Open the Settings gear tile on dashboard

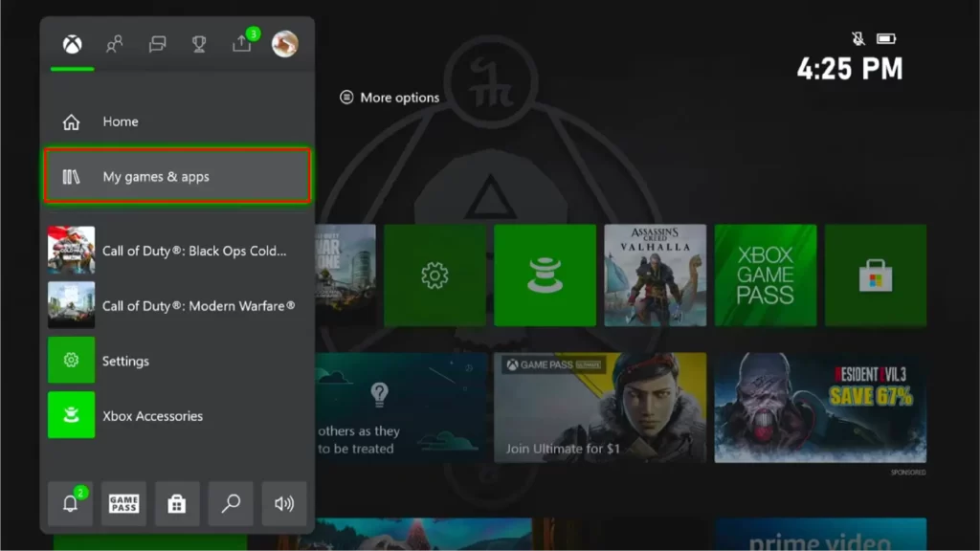[x=435, y=275]
